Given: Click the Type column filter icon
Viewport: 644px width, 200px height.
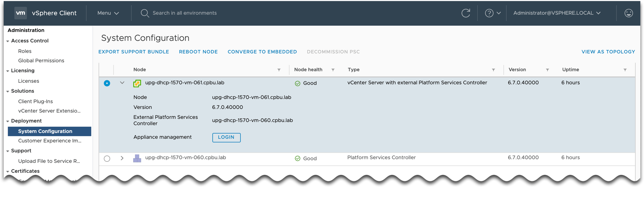Looking at the screenshot, I should (493, 70).
